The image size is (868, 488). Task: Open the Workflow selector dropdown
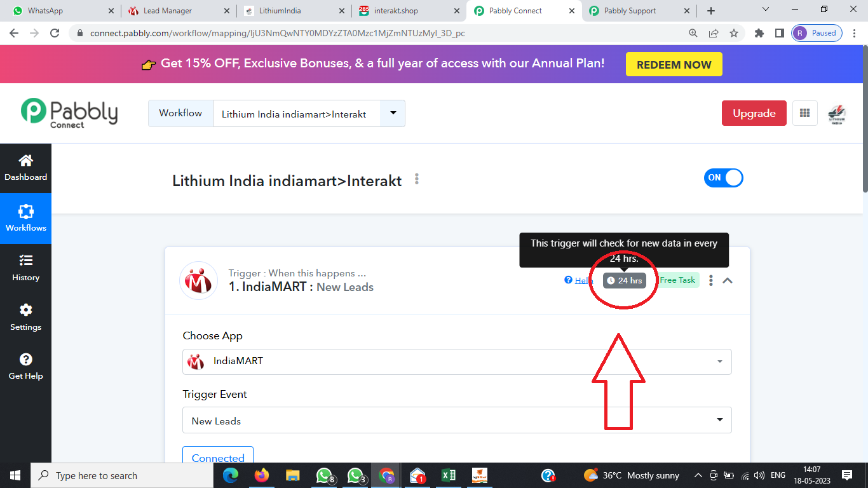pyautogui.click(x=393, y=113)
